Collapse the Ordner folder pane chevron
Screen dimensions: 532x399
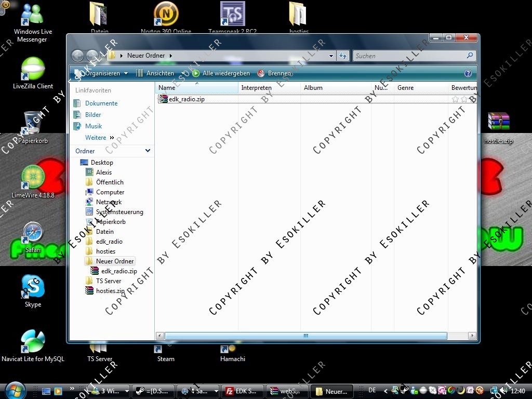point(148,151)
